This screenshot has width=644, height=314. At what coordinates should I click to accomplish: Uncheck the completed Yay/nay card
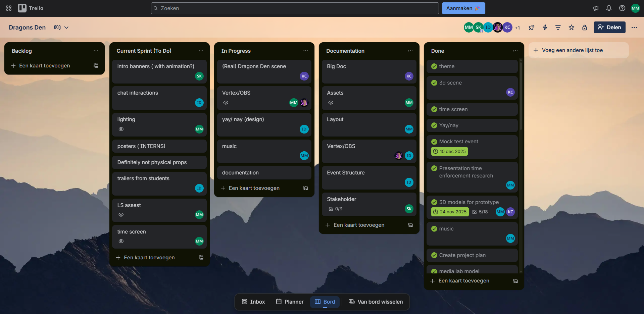coord(434,125)
